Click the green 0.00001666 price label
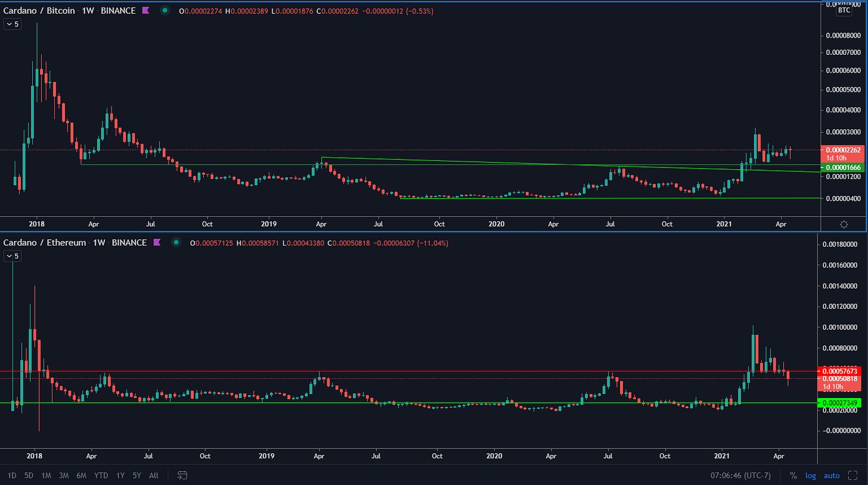This screenshot has width=868, height=485. (842, 168)
